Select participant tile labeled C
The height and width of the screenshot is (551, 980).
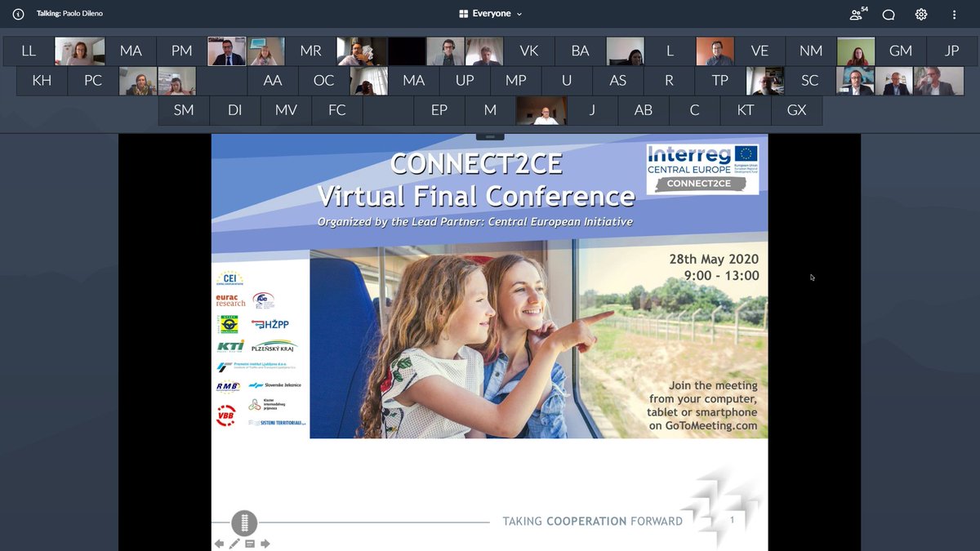694,110
